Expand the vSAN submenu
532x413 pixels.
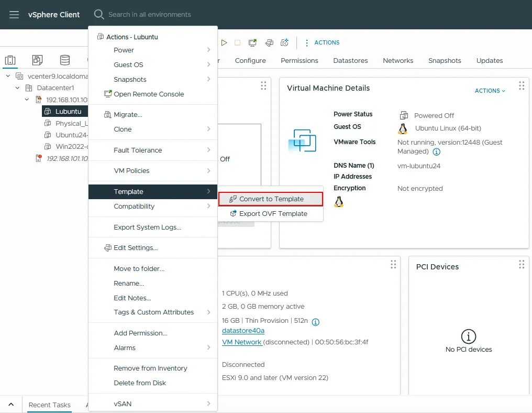click(153, 404)
